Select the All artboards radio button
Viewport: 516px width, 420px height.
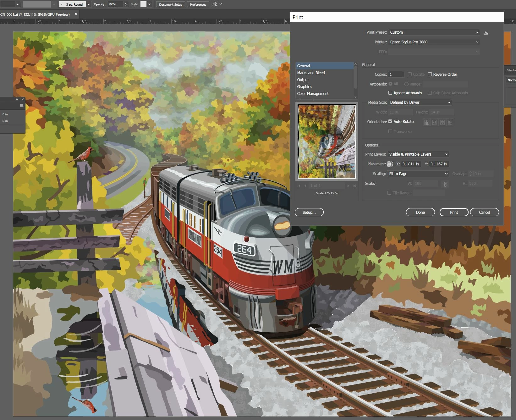390,84
